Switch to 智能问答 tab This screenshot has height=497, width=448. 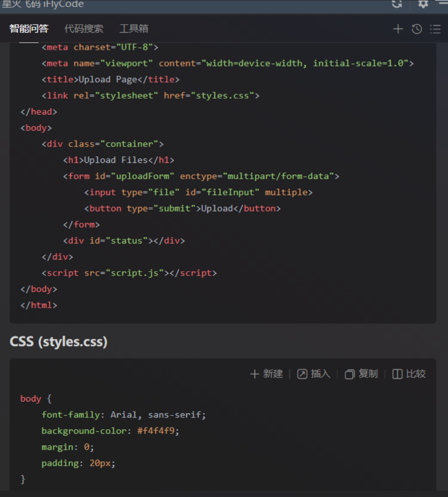point(29,29)
